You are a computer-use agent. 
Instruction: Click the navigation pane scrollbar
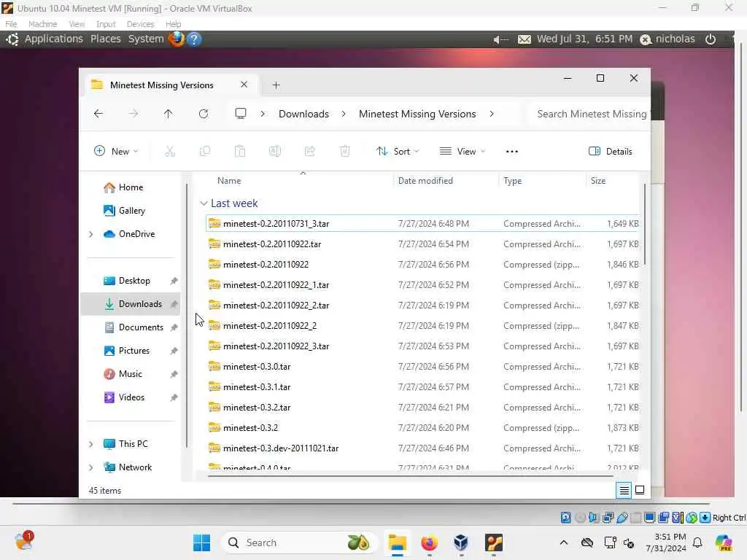(x=186, y=314)
